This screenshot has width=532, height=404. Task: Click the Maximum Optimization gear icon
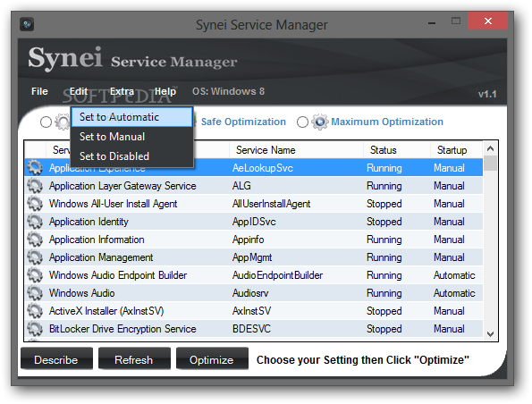(x=319, y=122)
